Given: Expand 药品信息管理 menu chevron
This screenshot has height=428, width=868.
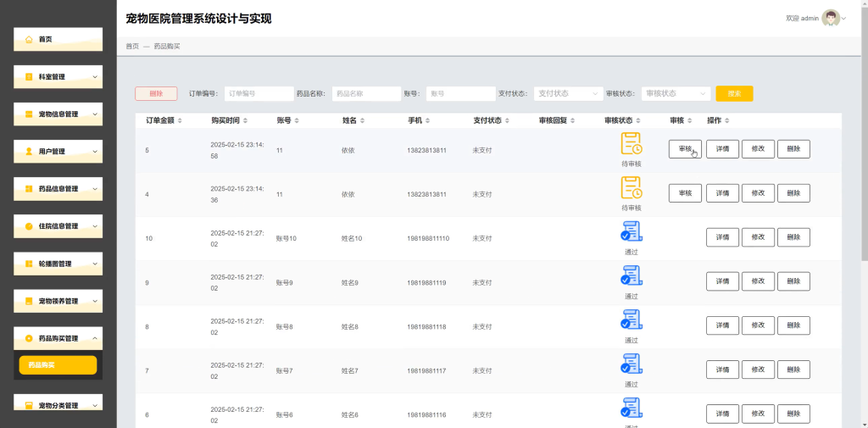Looking at the screenshot, I should pyautogui.click(x=95, y=189).
